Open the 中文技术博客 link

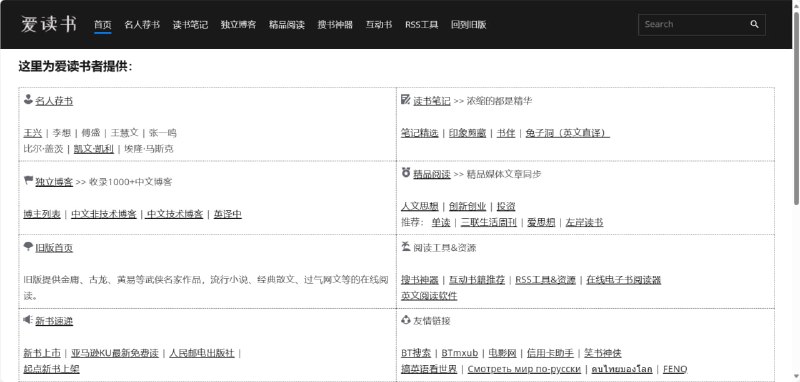(174, 214)
